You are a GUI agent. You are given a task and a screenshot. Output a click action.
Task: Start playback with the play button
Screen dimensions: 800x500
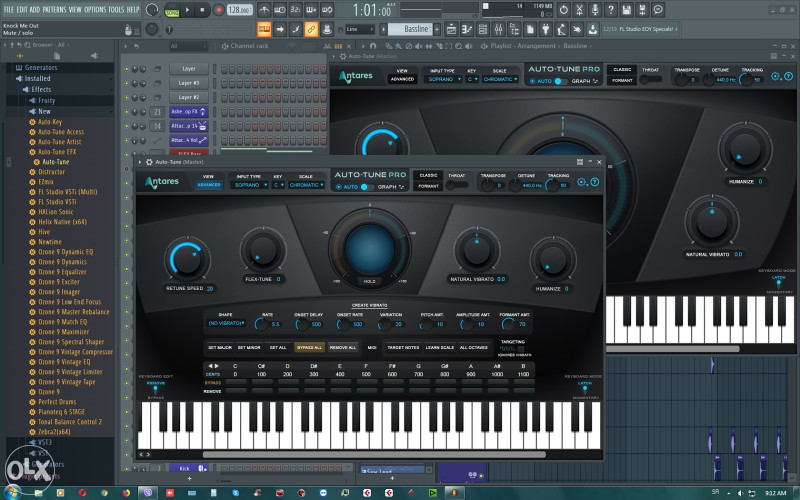coord(187,10)
